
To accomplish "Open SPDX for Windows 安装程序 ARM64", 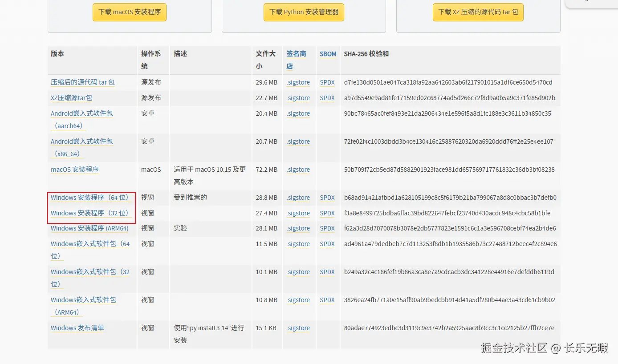I will click(327, 228).
